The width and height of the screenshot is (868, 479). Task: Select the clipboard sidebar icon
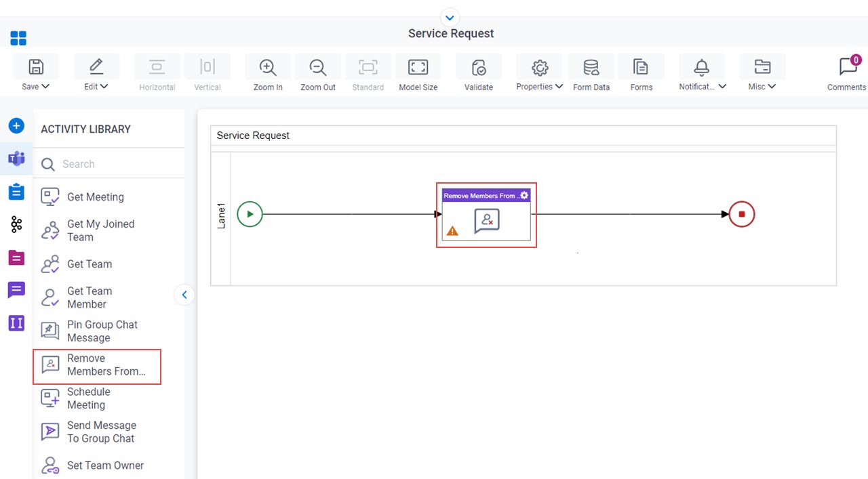pos(16,192)
